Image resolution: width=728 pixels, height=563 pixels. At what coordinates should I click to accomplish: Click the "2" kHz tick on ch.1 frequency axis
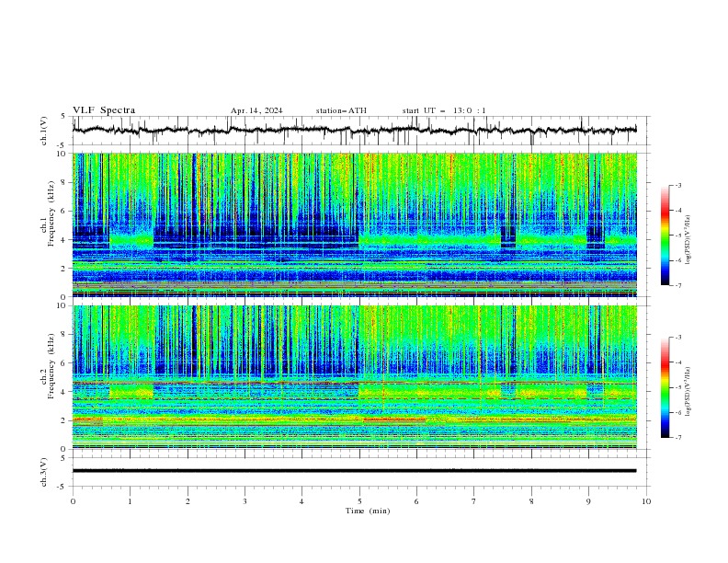click(65, 268)
